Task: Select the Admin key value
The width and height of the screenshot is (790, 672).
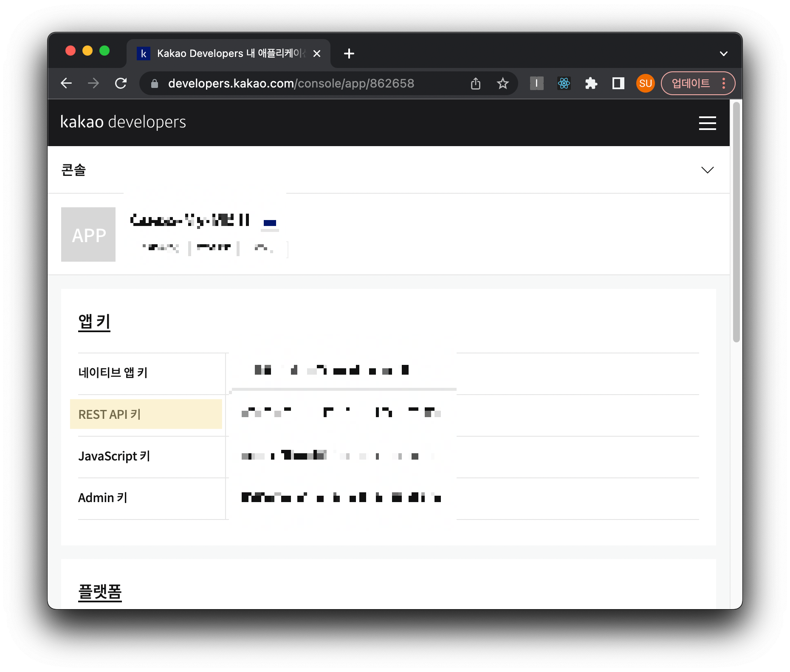Action: 341,497
